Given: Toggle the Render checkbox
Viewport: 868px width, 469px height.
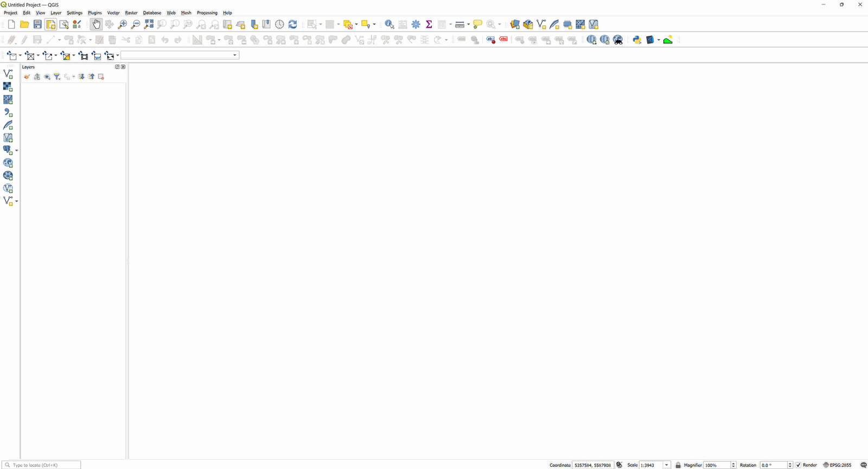Looking at the screenshot, I should [x=798, y=465].
